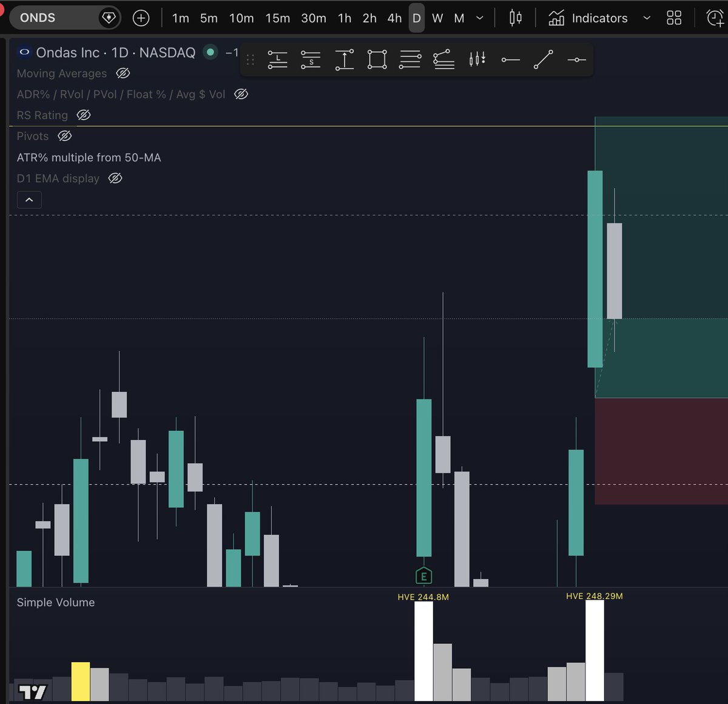The width and height of the screenshot is (728, 704).
Task: Show the ADR% / RVol / PVol indicator
Action: (241, 94)
